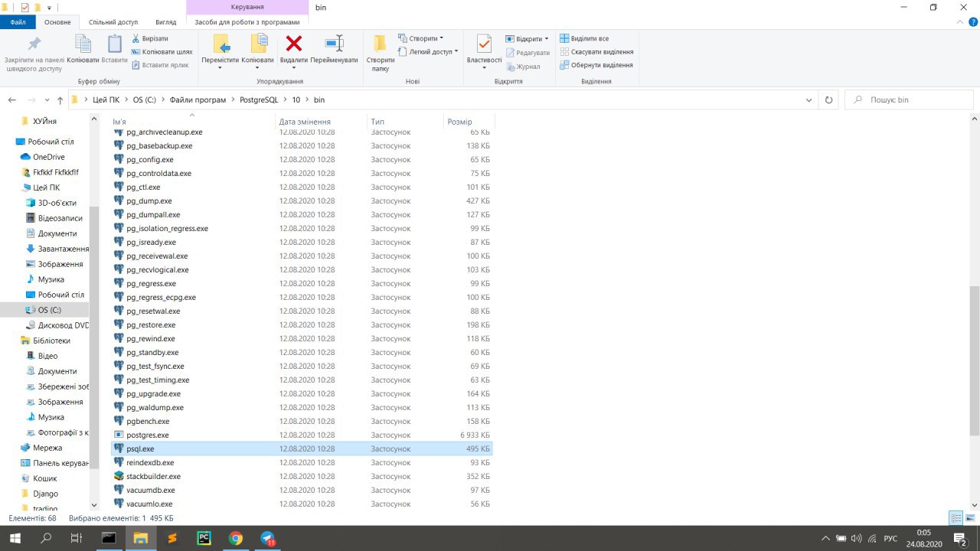Navigate back with the left arrow
This screenshot has height=551, width=980.
point(12,100)
